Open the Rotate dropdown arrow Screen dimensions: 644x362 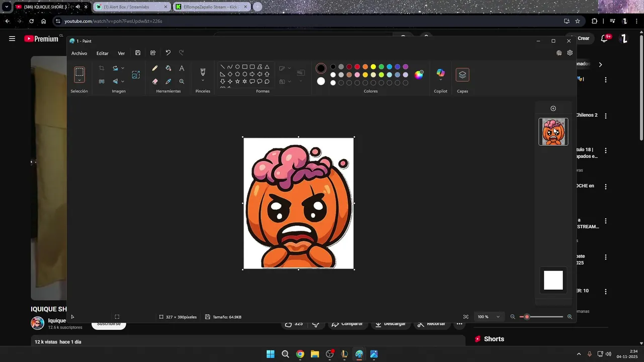(x=123, y=68)
